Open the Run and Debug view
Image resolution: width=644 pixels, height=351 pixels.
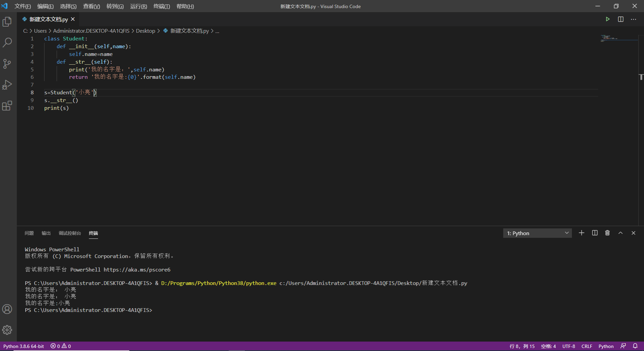[7, 85]
